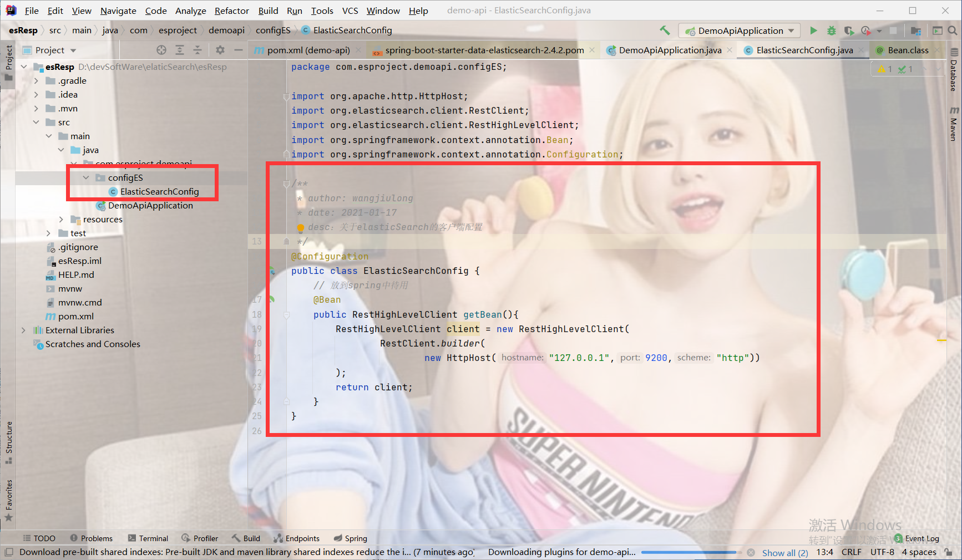Select the Endpoints tool window button
This screenshot has height=560, width=962.
[x=297, y=538]
